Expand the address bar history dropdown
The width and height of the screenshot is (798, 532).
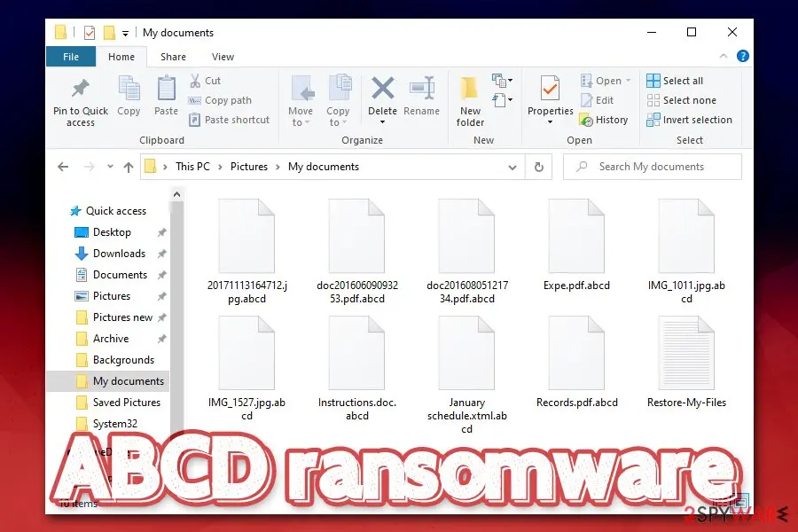[512, 167]
